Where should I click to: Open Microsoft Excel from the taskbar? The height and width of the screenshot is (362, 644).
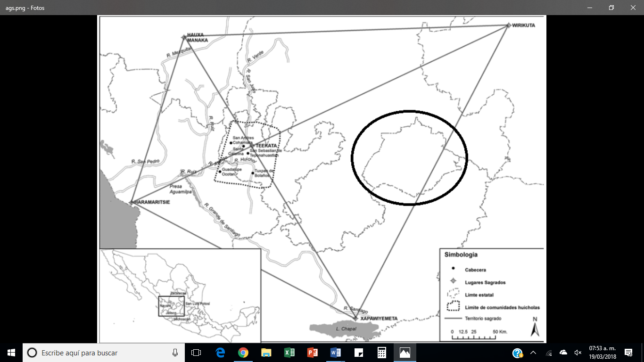[x=288, y=353]
